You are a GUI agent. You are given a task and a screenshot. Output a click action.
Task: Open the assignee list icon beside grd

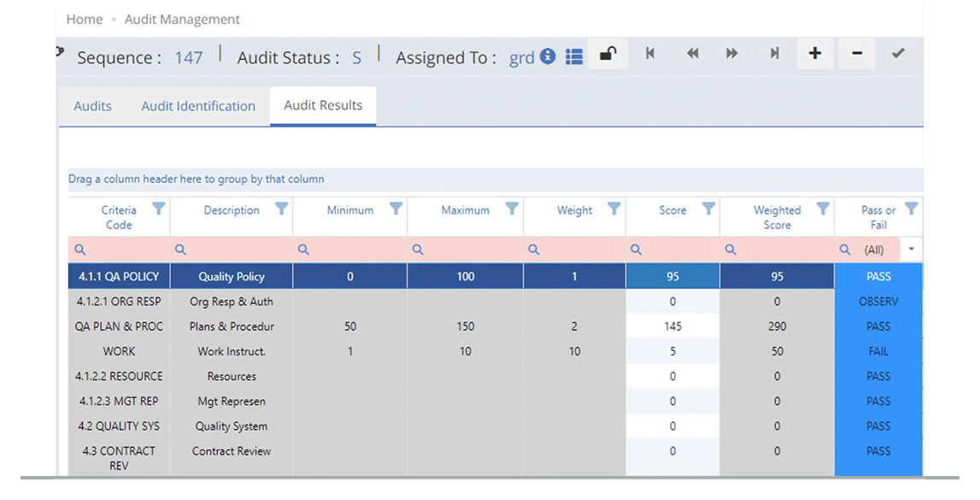click(x=573, y=57)
